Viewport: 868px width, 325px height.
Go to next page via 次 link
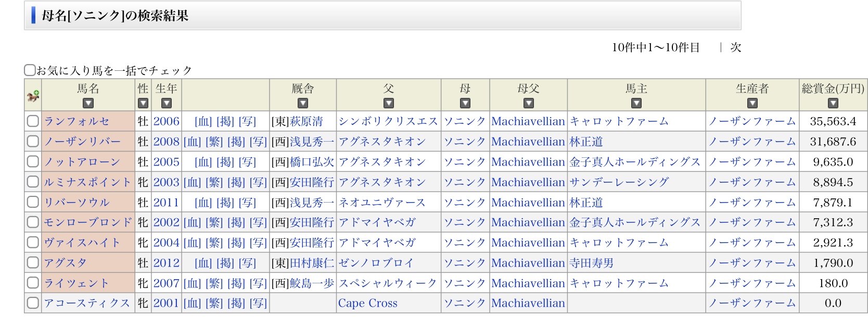[735, 47]
